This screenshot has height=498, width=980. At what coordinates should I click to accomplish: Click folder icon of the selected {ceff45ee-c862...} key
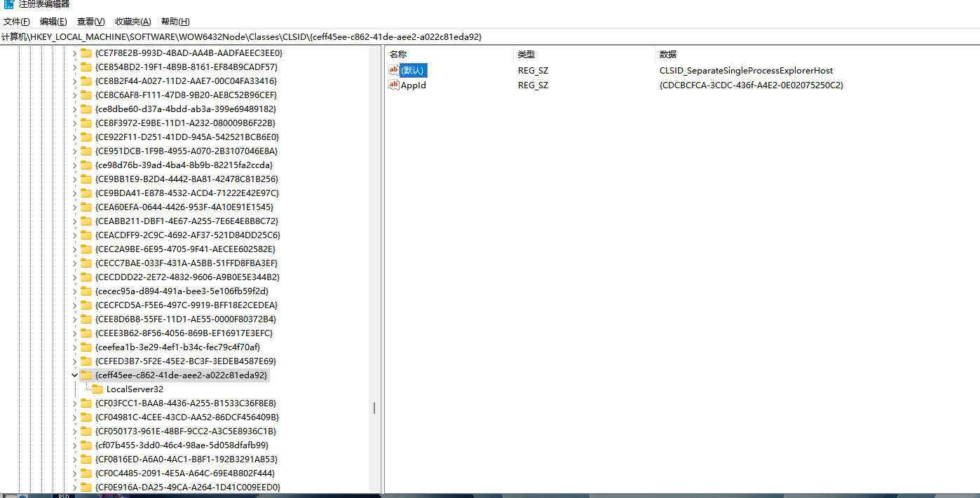pos(86,375)
